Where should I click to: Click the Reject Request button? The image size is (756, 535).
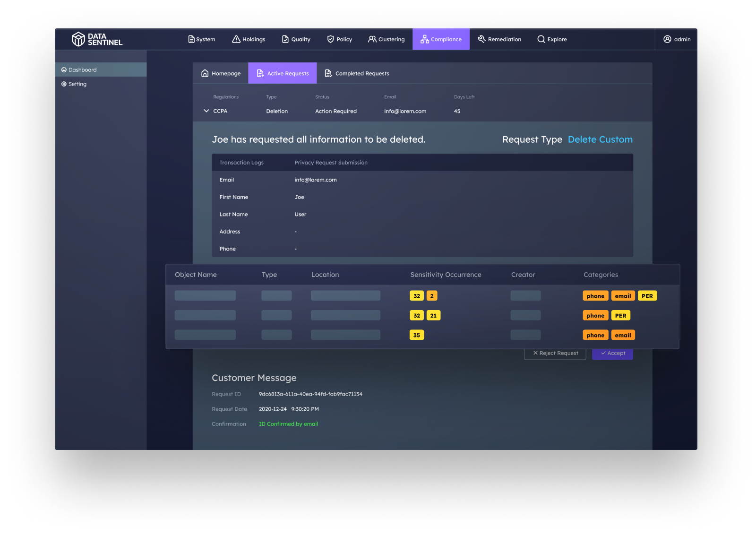(x=555, y=353)
